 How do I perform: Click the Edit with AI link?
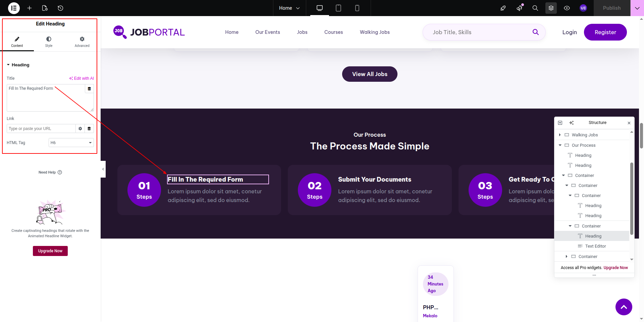tap(82, 78)
